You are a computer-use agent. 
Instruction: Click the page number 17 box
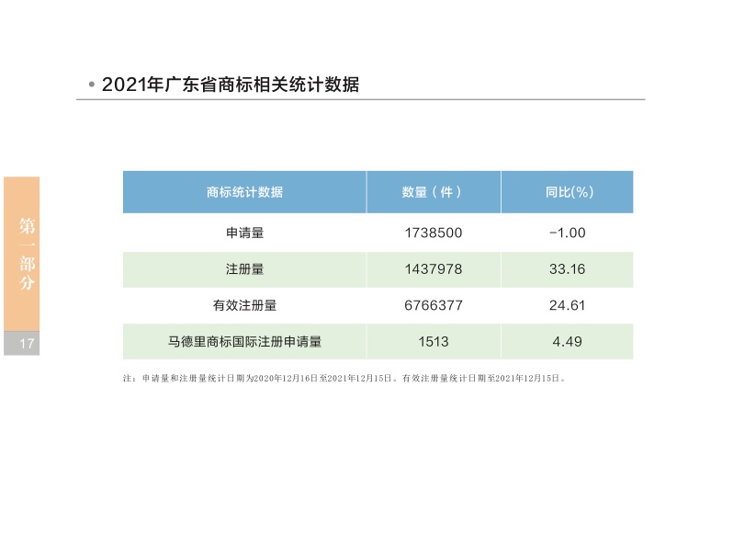(x=22, y=344)
